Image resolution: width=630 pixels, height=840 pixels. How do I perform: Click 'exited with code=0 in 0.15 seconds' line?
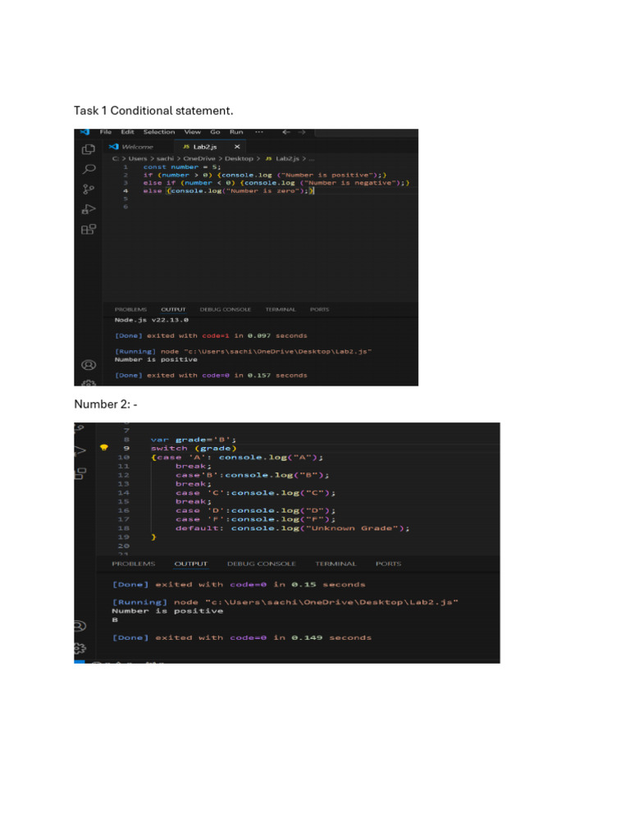tap(239, 584)
